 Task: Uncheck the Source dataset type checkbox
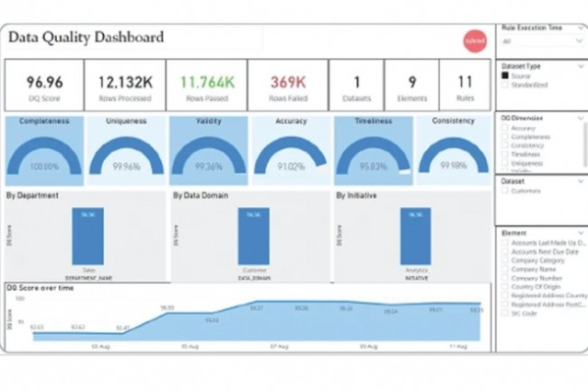(x=505, y=75)
